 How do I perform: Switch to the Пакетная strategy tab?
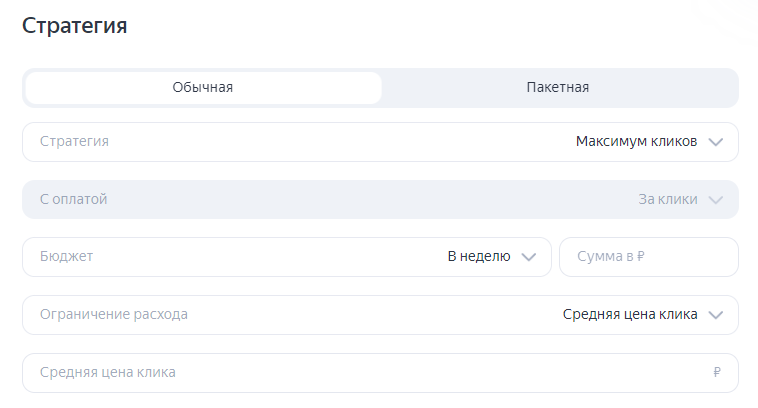click(558, 87)
